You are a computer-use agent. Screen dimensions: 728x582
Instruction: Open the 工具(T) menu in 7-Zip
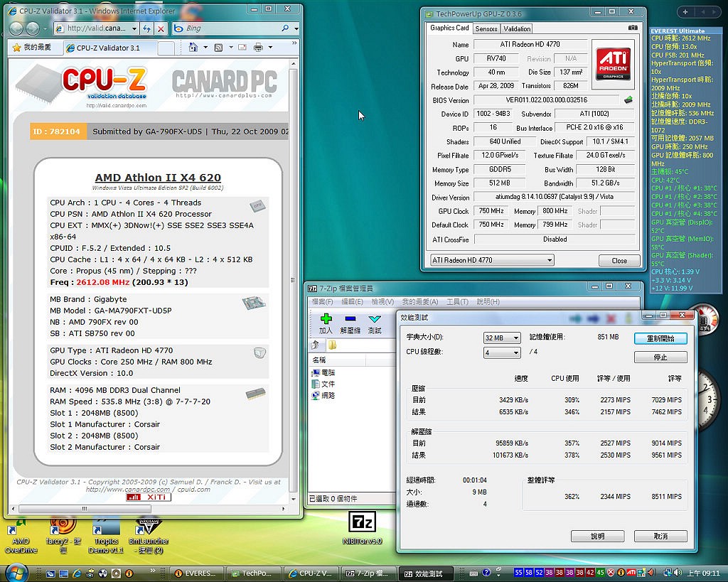(x=457, y=302)
